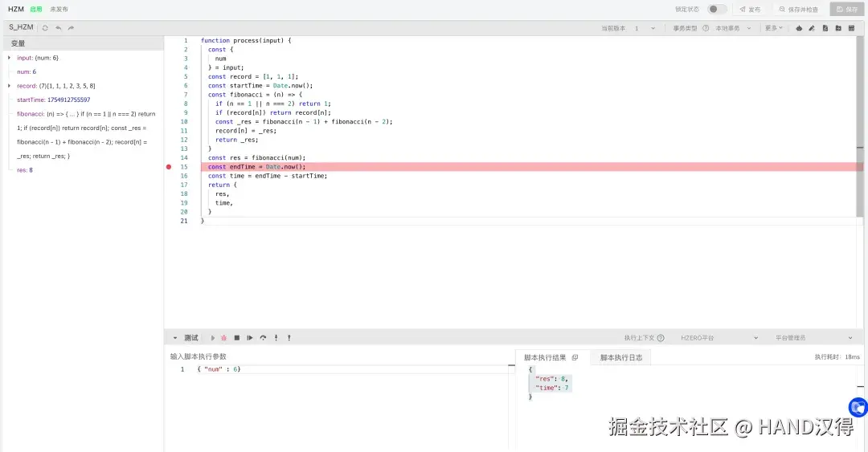Click the "res": 8 result line
The height and width of the screenshot is (452, 868).
pos(552,379)
